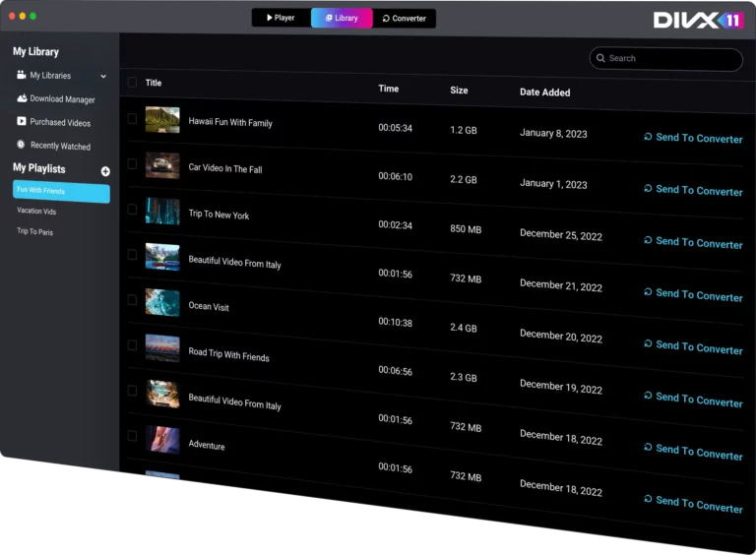Open the Library tab
Image resolution: width=756 pixels, height=555 pixels.
pos(342,18)
